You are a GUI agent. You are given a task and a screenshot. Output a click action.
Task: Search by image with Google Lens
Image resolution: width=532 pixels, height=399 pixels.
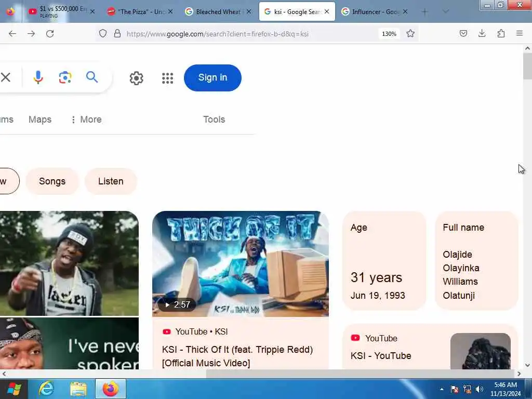(x=65, y=77)
